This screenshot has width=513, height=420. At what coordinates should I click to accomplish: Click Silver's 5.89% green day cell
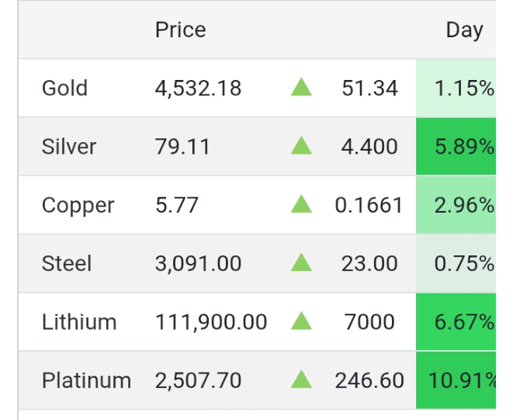[463, 147]
